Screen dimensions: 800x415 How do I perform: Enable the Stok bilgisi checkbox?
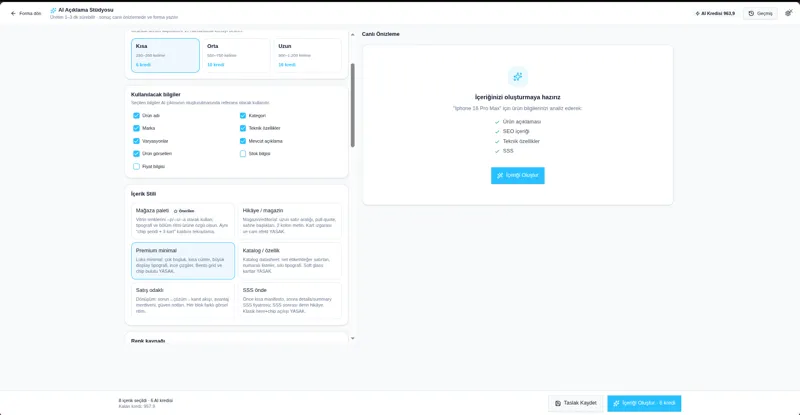pyautogui.click(x=243, y=154)
